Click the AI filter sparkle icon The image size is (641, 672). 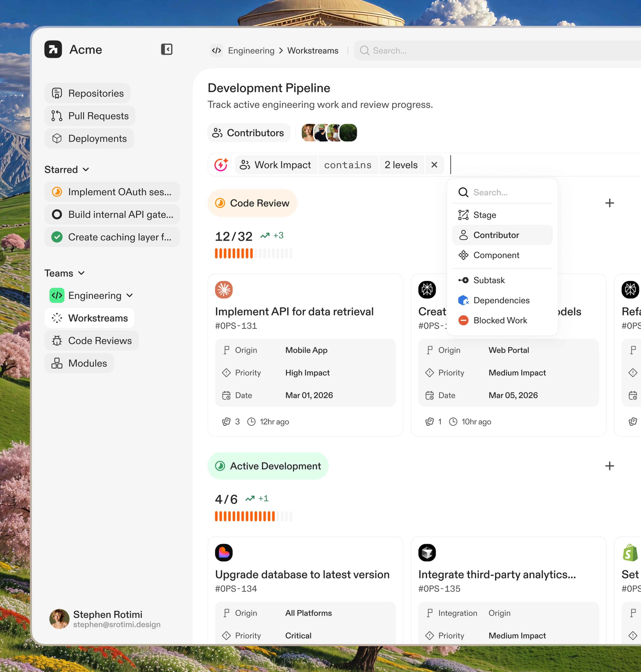221,165
